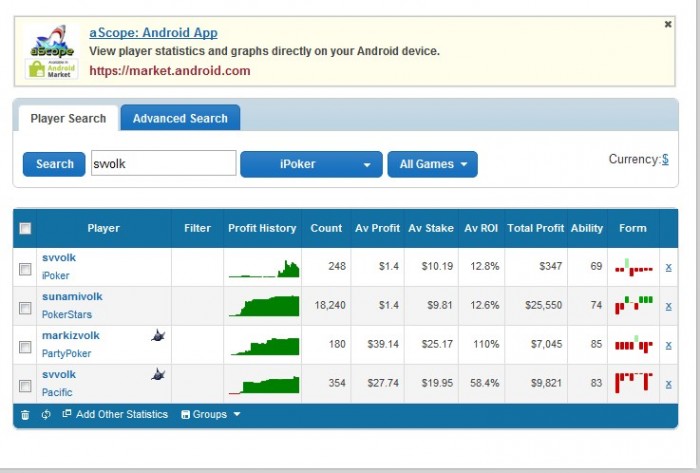Switch to the Advanced Search tab
The image size is (700, 473).
click(x=180, y=118)
